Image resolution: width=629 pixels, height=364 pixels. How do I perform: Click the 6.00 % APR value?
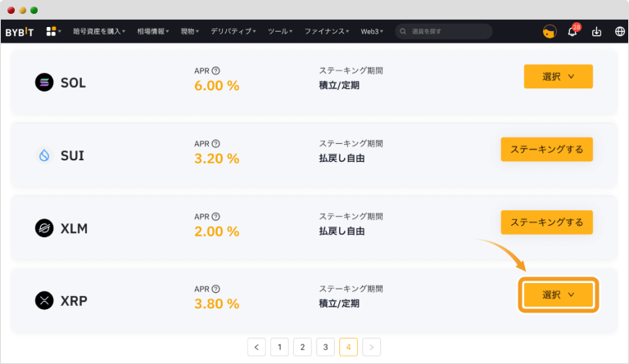(216, 86)
